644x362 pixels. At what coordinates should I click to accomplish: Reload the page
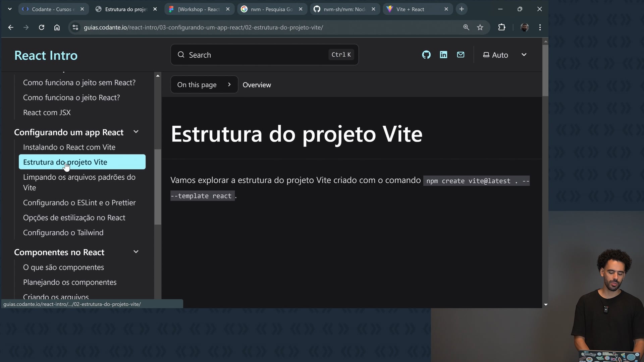click(42, 27)
